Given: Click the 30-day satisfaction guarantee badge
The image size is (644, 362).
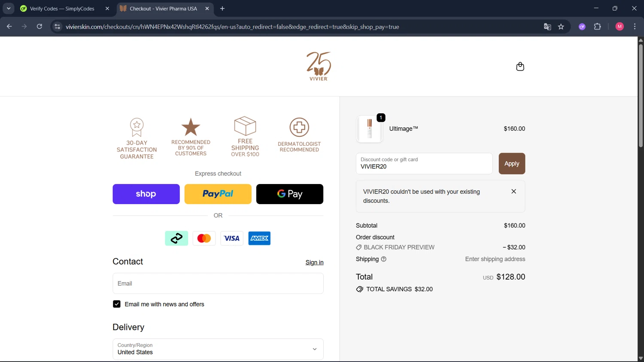Looking at the screenshot, I should tap(137, 139).
